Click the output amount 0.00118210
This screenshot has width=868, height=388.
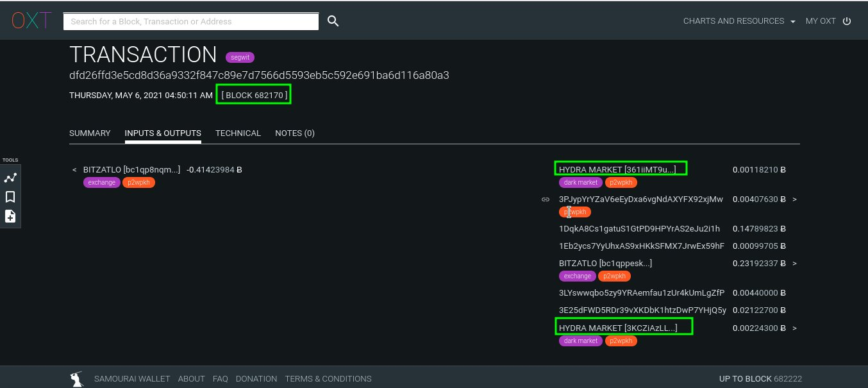click(759, 170)
